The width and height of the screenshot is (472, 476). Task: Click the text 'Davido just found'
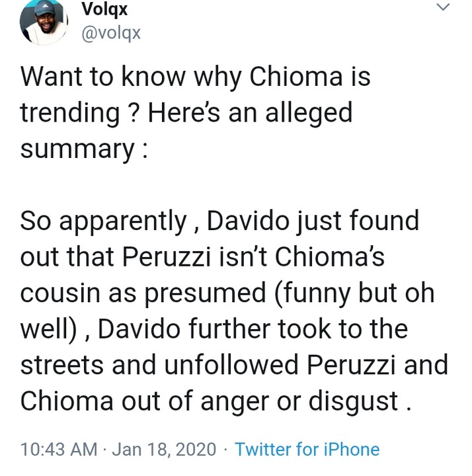click(x=313, y=221)
